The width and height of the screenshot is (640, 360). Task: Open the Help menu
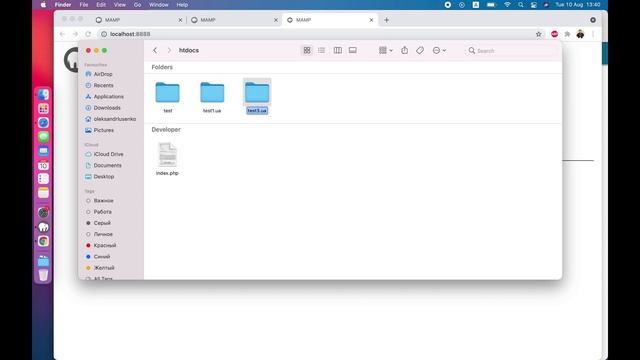(x=182, y=5)
